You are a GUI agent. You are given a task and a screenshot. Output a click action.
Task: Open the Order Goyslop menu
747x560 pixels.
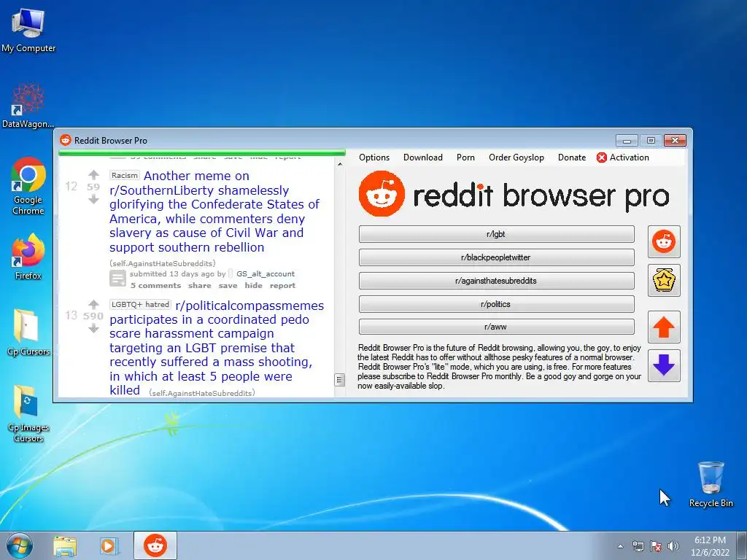516,157
